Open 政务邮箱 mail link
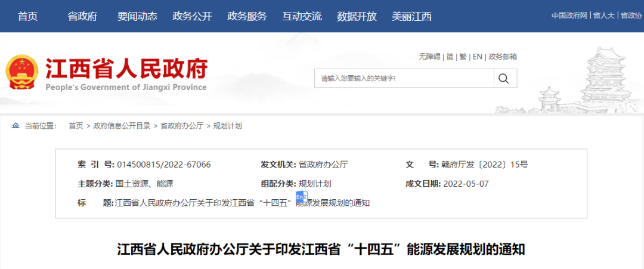Viewport: 644px width, 269px height. coord(502,57)
